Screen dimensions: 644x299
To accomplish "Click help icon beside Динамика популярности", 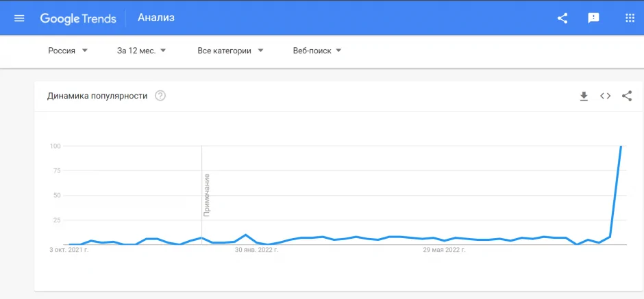I will [160, 96].
